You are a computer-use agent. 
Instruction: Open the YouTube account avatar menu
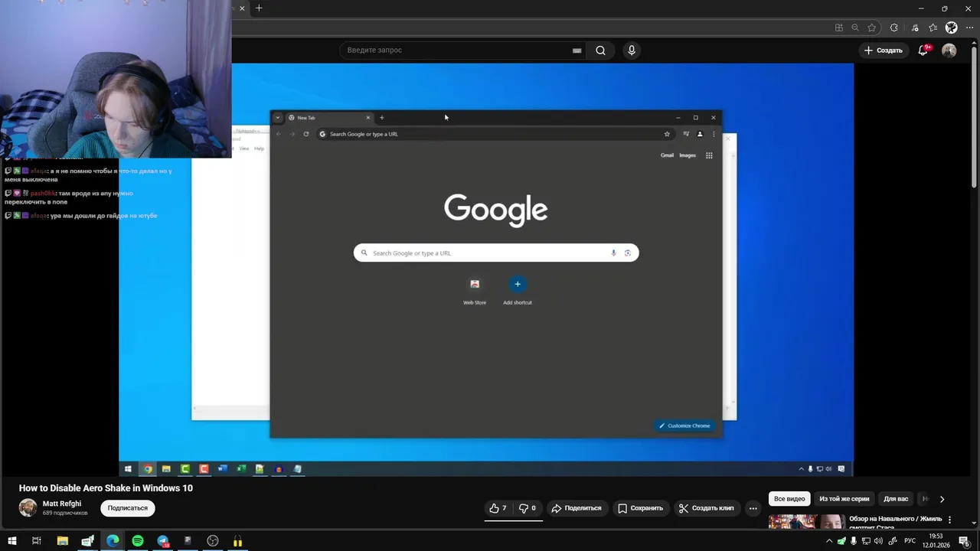(x=949, y=51)
